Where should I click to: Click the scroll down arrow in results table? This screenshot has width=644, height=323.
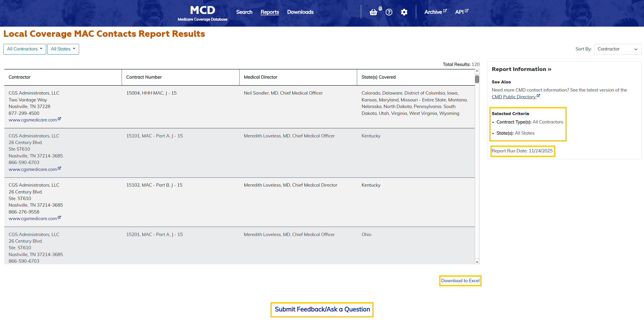477,262
